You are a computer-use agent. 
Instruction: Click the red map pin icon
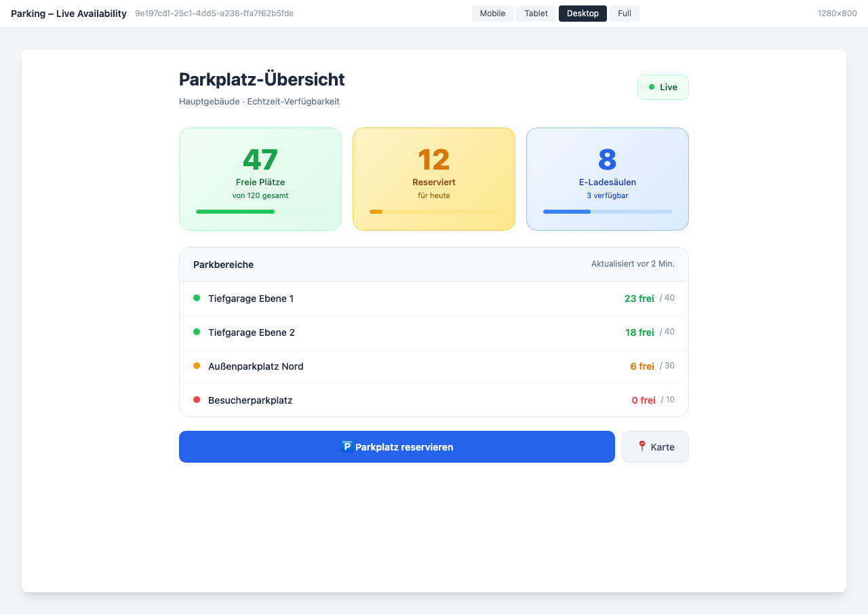642,446
